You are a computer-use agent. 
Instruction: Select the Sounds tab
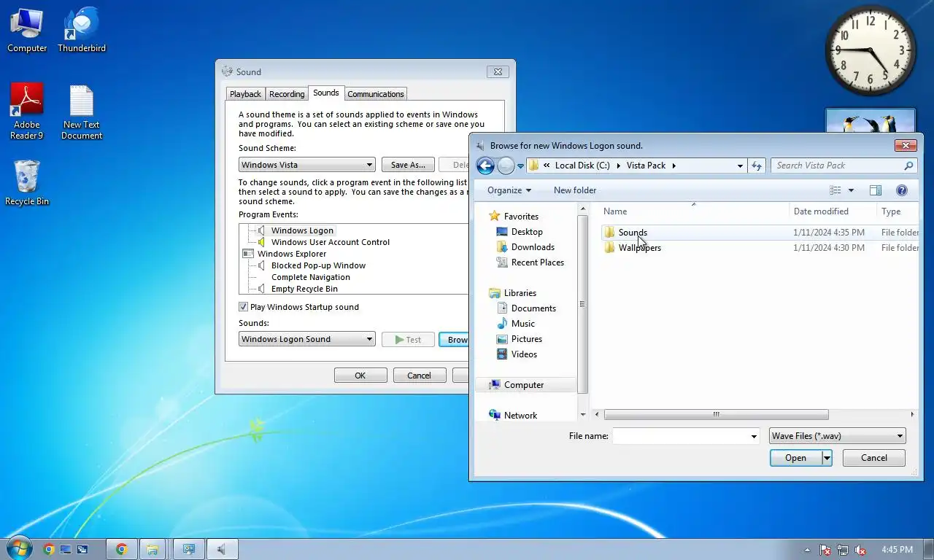[x=325, y=93]
